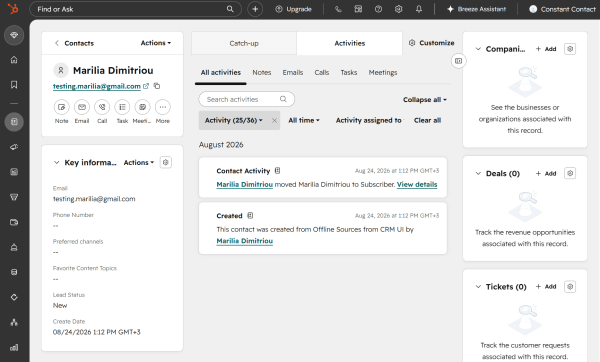Select the Tasks sub-tab

click(349, 72)
